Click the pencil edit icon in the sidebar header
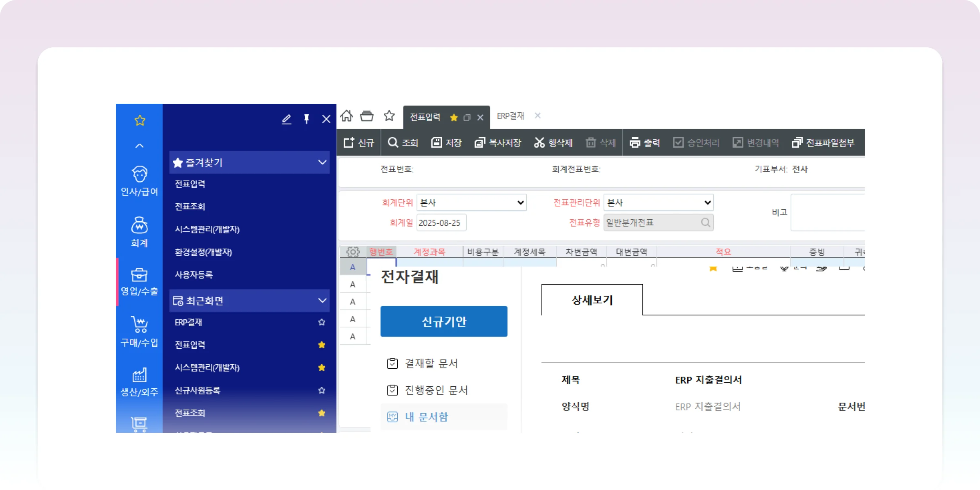This screenshot has height=490, width=980. coord(286,119)
